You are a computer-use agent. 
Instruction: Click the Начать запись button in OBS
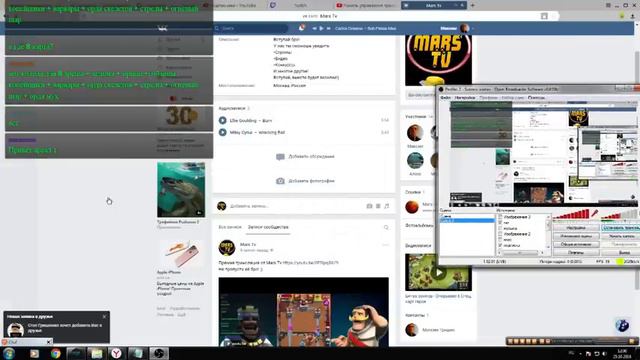[621, 236]
